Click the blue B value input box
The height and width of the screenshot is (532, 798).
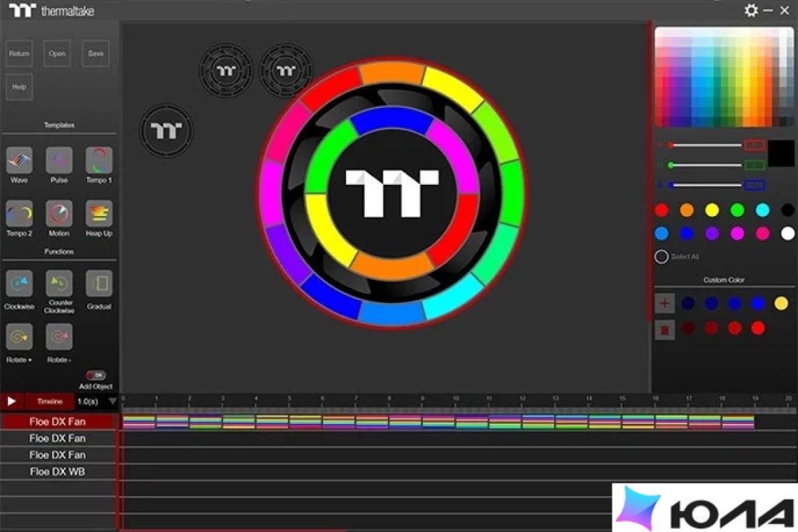pyautogui.click(x=754, y=185)
